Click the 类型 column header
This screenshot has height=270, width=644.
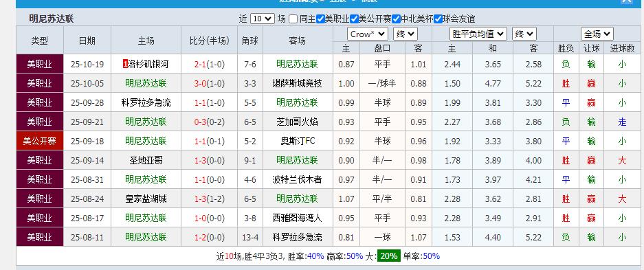tap(40, 41)
